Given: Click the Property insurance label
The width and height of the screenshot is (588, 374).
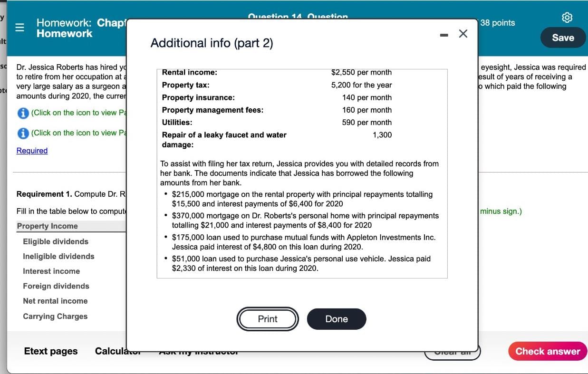Looking at the screenshot, I should click(198, 97).
